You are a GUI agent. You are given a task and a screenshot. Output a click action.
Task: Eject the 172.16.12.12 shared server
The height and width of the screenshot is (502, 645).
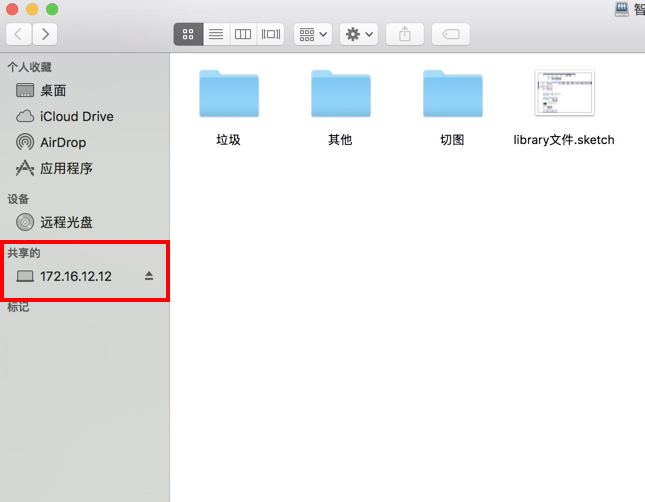tap(149, 276)
